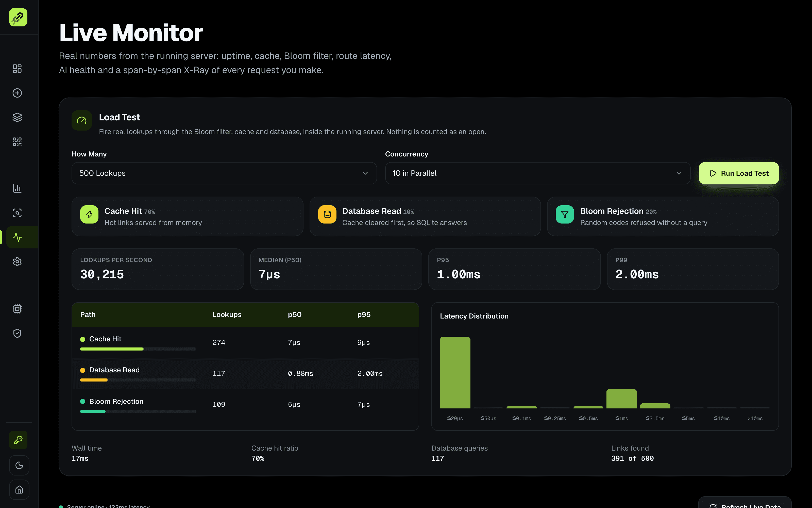Click the scan search icon
Viewport: 812px width, 508px height.
[17, 213]
